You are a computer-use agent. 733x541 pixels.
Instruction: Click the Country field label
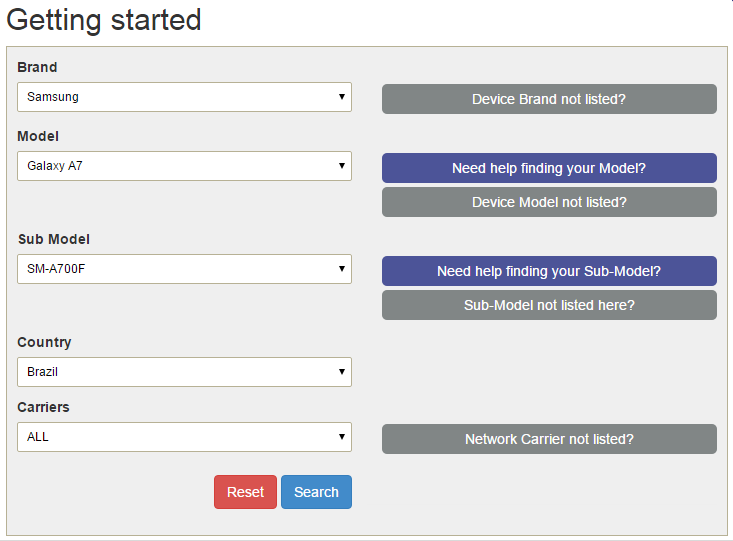[x=44, y=342]
